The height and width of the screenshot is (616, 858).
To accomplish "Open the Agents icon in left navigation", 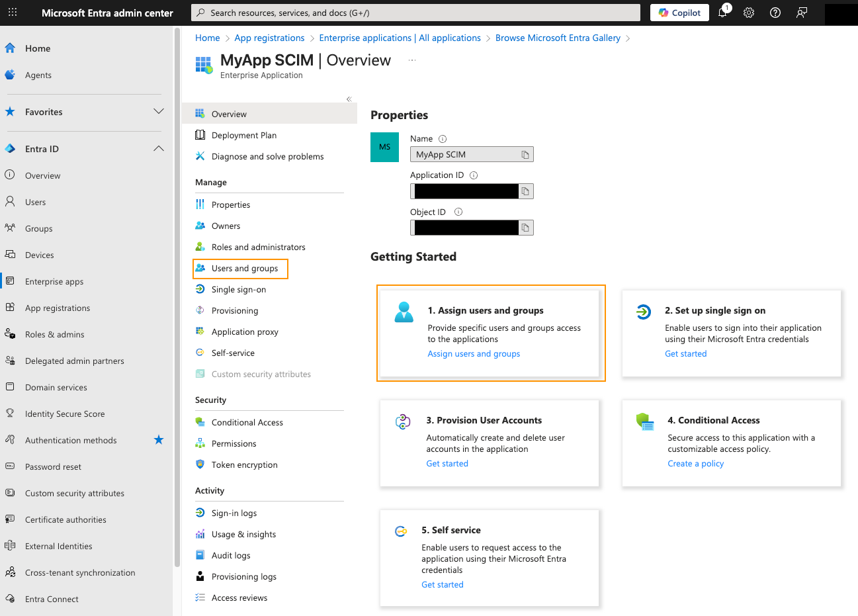I will 10,75.
